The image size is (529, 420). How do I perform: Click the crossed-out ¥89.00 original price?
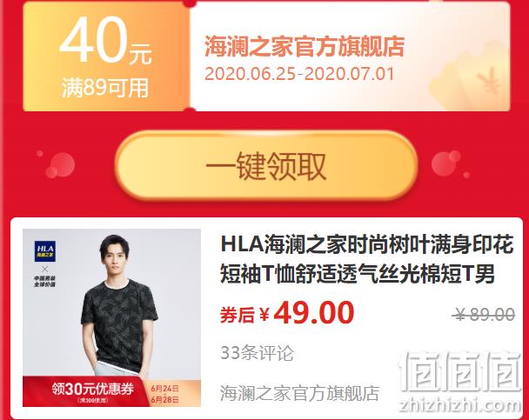(484, 315)
